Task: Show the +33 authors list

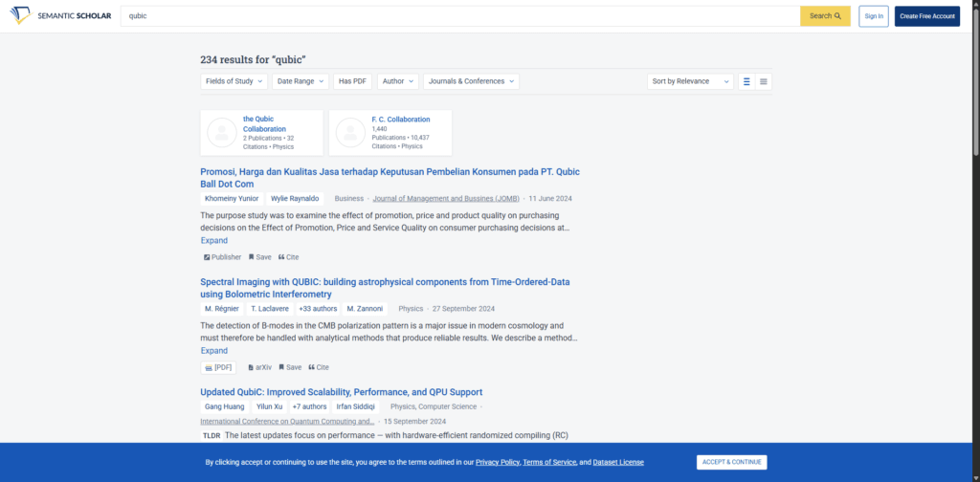Action: coord(318,309)
